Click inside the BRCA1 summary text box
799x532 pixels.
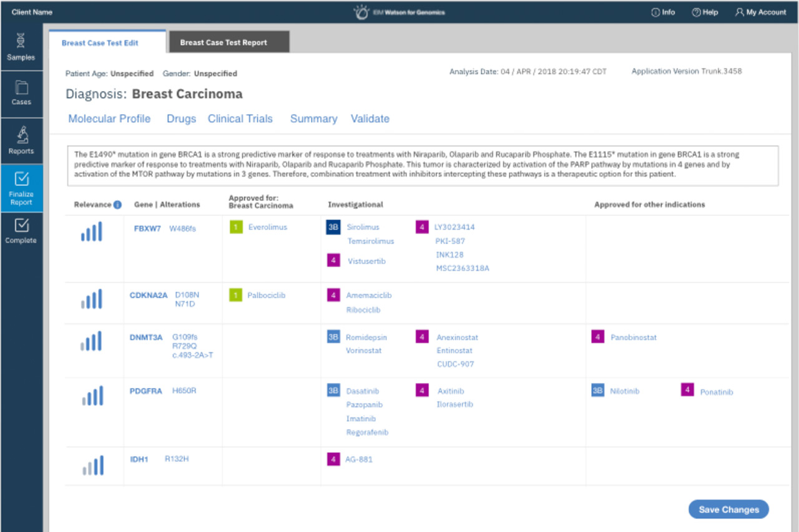(x=423, y=165)
